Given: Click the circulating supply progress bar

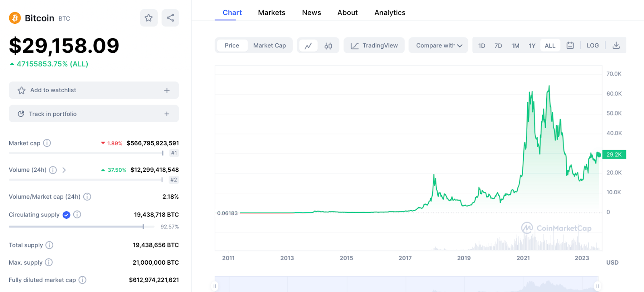Looking at the screenshot, I should tap(82, 227).
